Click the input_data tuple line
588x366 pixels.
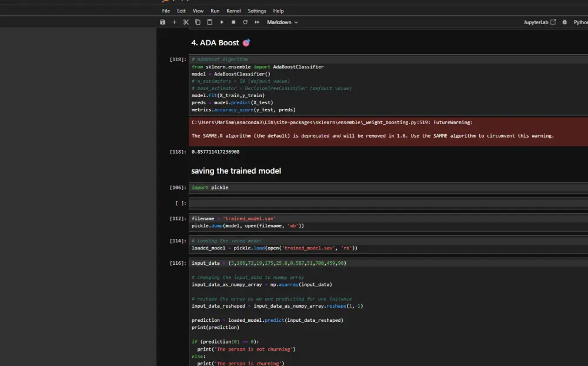[269, 263]
